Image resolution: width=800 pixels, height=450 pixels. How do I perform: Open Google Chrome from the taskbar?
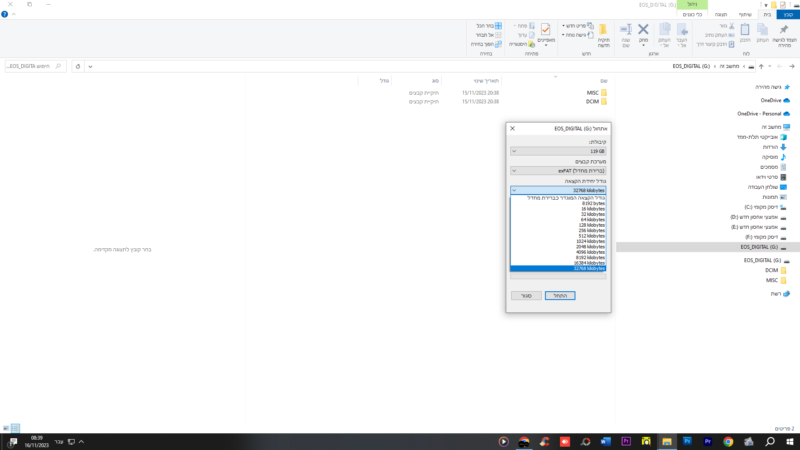click(x=728, y=441)
